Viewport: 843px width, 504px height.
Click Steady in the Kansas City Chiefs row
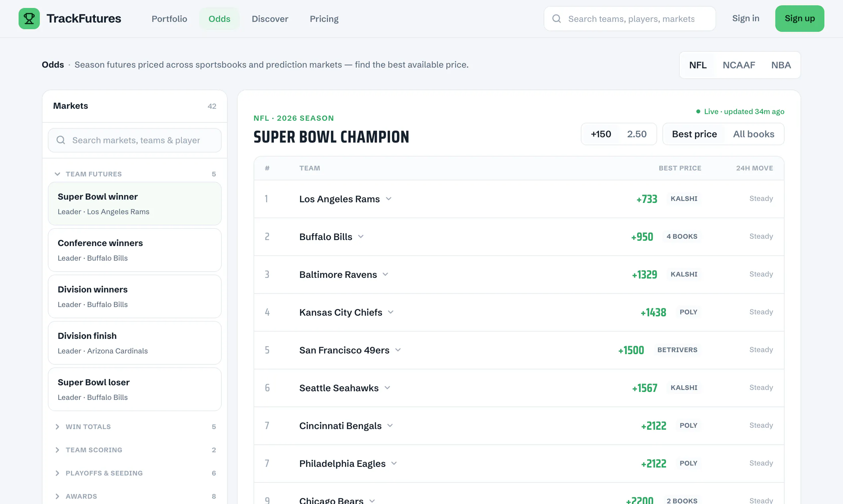761,312
